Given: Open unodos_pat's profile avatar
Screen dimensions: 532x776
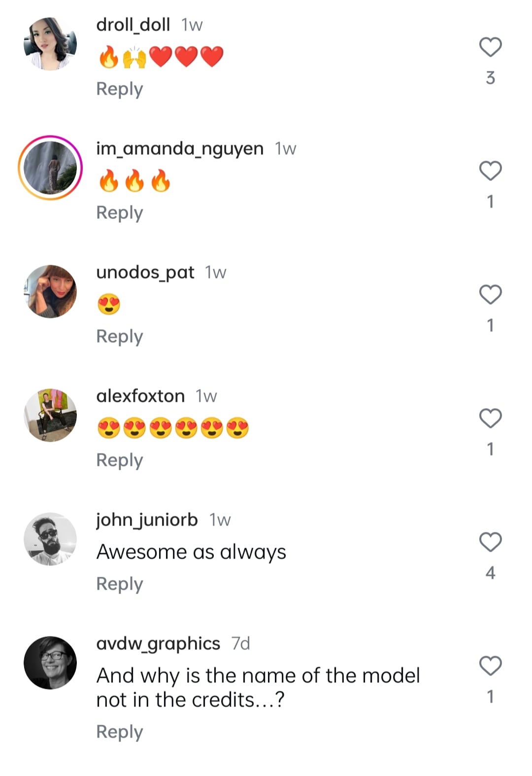Looking at the screenshot, I should (x=50, y=291).
